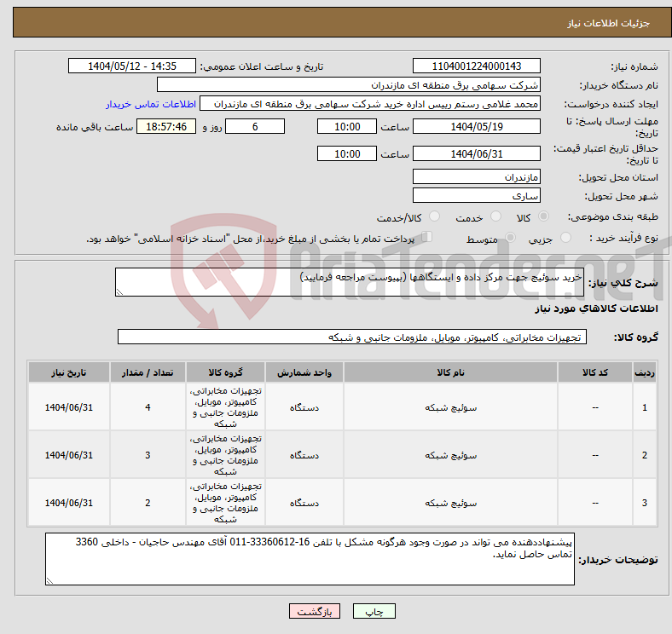This screenshot has width=672, height=634.
Task: Click the جزئیات اطلاعات نیاز page header
Action: click(x=609, y=23)
